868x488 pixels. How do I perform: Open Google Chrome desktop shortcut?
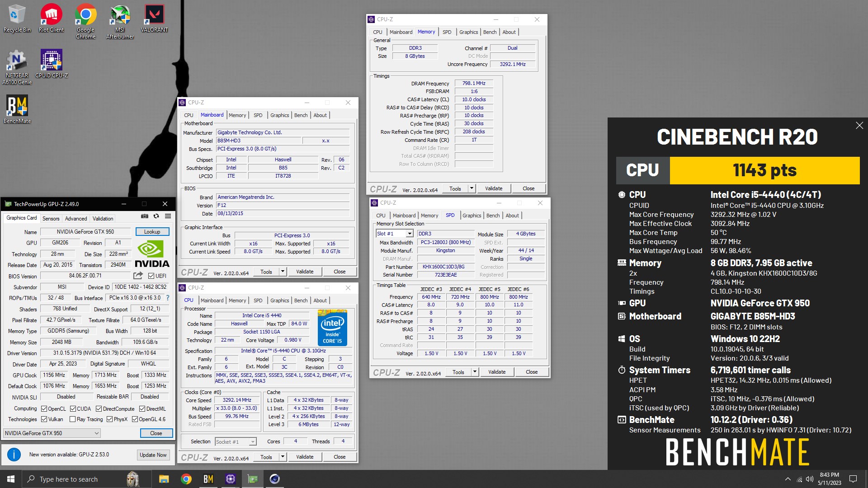tap(85, 22)
